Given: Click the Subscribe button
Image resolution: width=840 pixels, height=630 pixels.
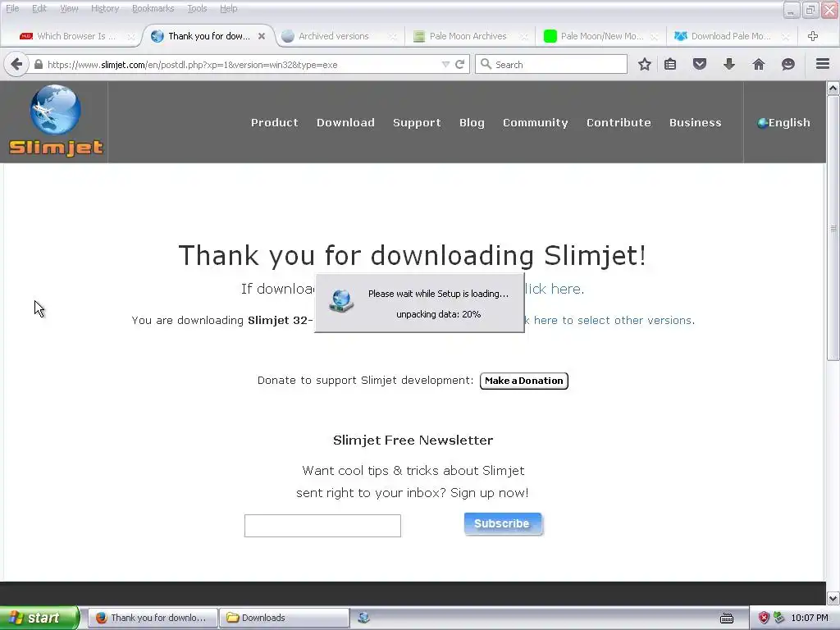Looking at the screenshot, I should coord(503,524).
